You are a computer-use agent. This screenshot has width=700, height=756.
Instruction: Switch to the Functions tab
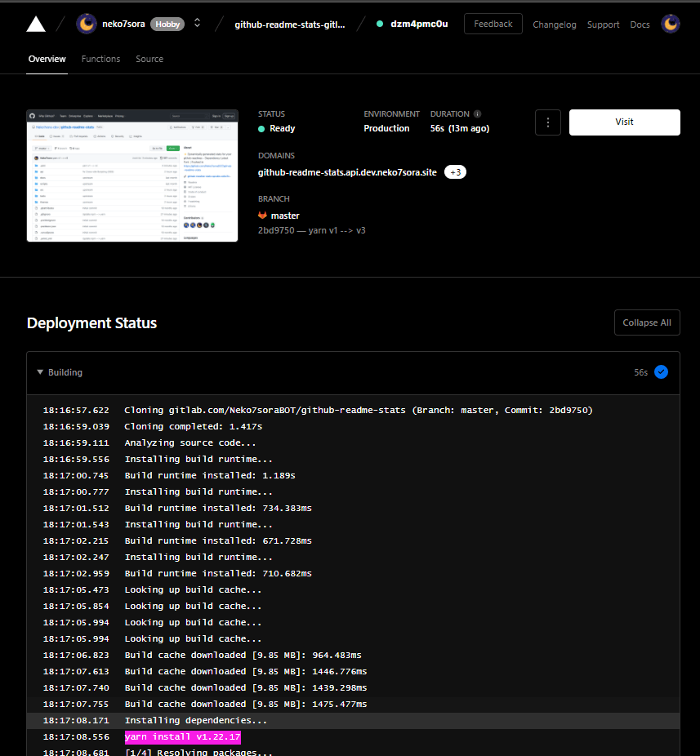point(100,59)
